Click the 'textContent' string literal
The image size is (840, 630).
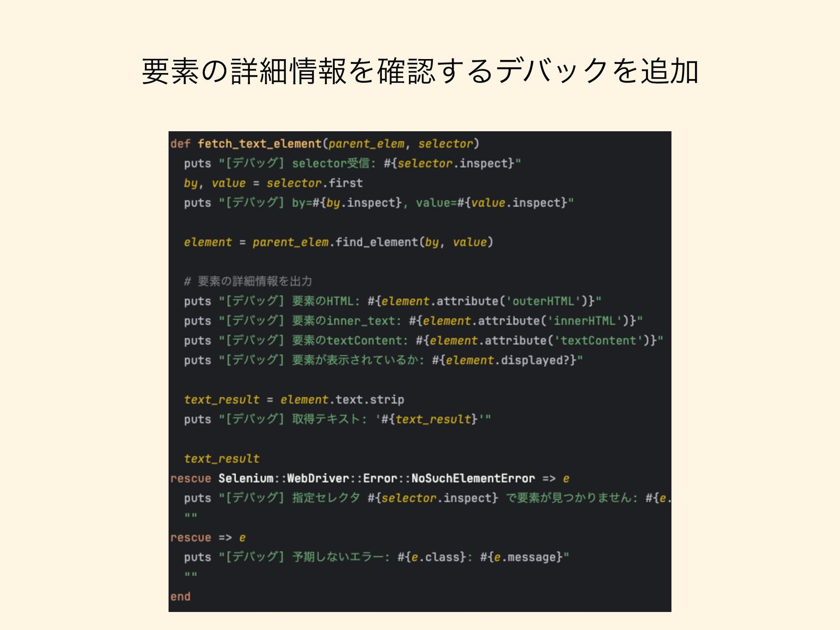(x=598, y=341)
